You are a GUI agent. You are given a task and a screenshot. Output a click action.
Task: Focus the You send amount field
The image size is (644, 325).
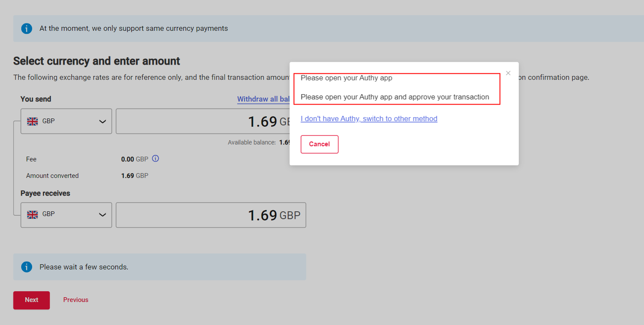(x=202, y=121)
